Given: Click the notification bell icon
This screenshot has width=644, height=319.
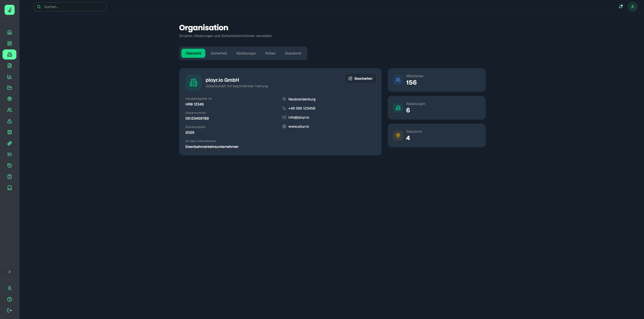Looking at the screenshot, I should pos(620,7).
